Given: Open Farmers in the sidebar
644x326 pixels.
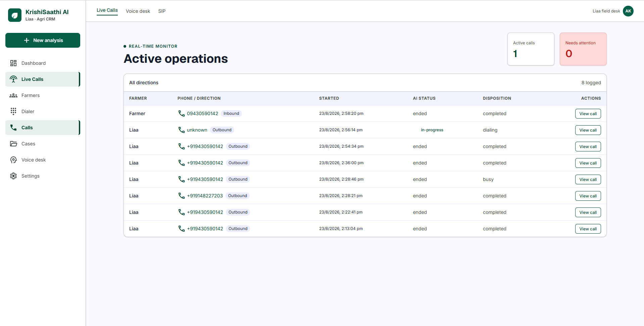Looking at the screenshot, I should (43, 95).
